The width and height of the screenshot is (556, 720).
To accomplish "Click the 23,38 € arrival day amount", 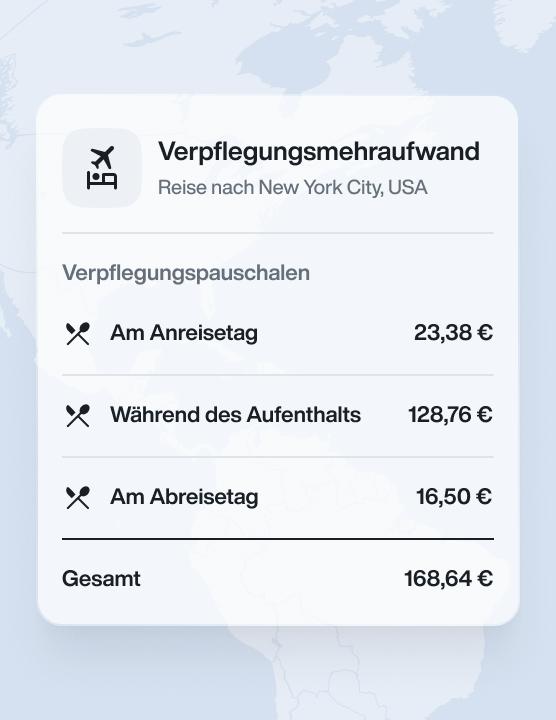I will [x=453, y=332].
